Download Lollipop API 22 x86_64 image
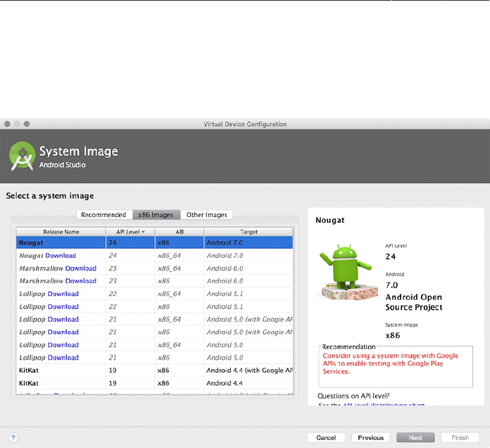The height and width of the screenshot is (448, 490). (x=63, y=294)
